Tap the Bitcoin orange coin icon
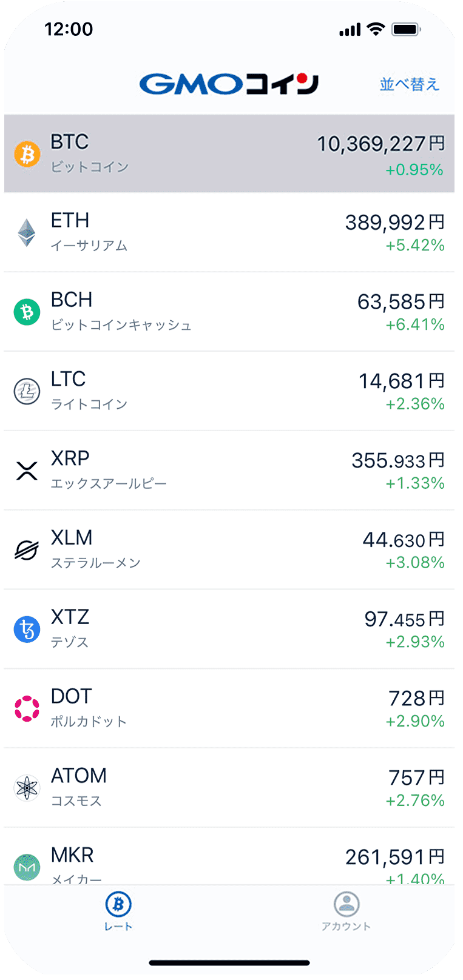463x980 pixels. click(27, 154)
